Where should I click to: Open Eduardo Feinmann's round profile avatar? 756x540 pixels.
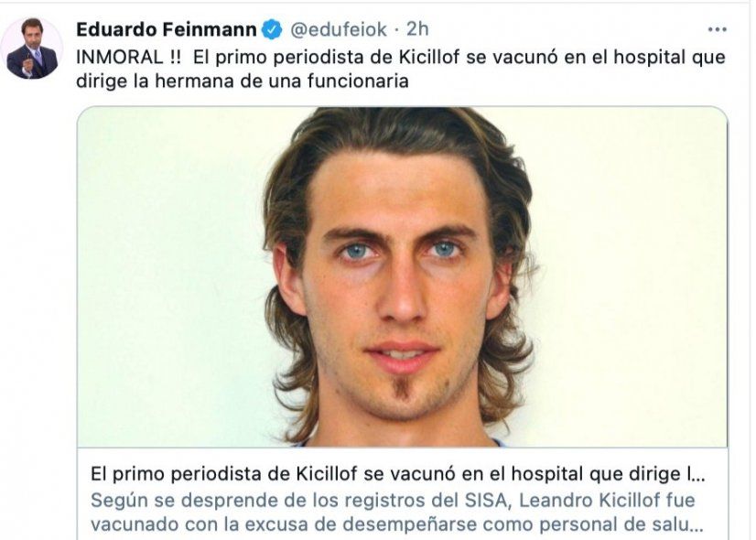(x=32, y=48)
